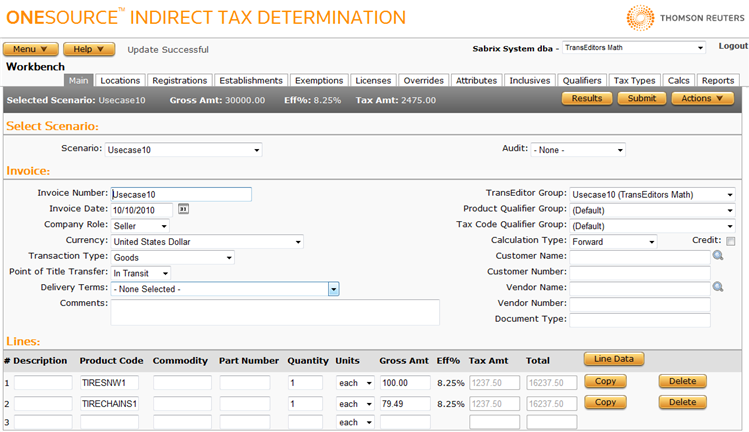749x432 pixels.
Task: Click the Line Data button
Action: [613, 358]
